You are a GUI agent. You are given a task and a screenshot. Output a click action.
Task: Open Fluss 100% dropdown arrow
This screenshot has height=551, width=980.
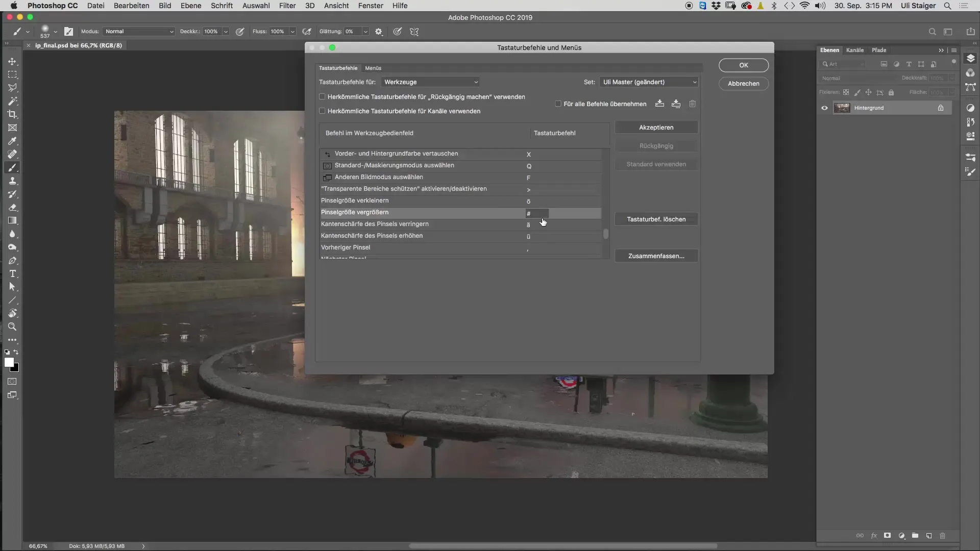coord(292,32)
